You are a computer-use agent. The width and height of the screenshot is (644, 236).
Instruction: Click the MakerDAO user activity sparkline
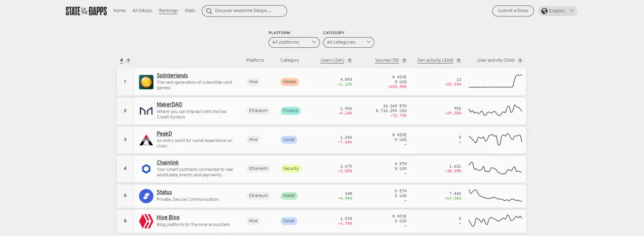[x=495, y=110]
